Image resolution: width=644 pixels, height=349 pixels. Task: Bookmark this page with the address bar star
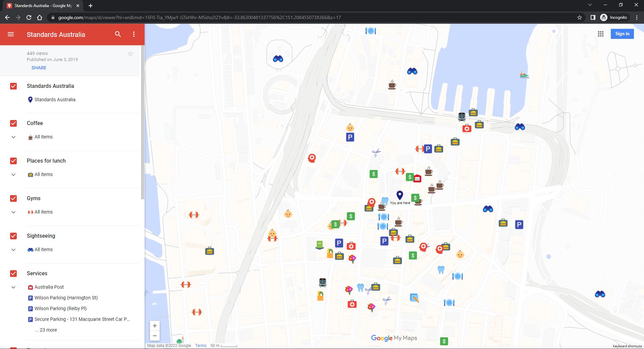[580, 17]
